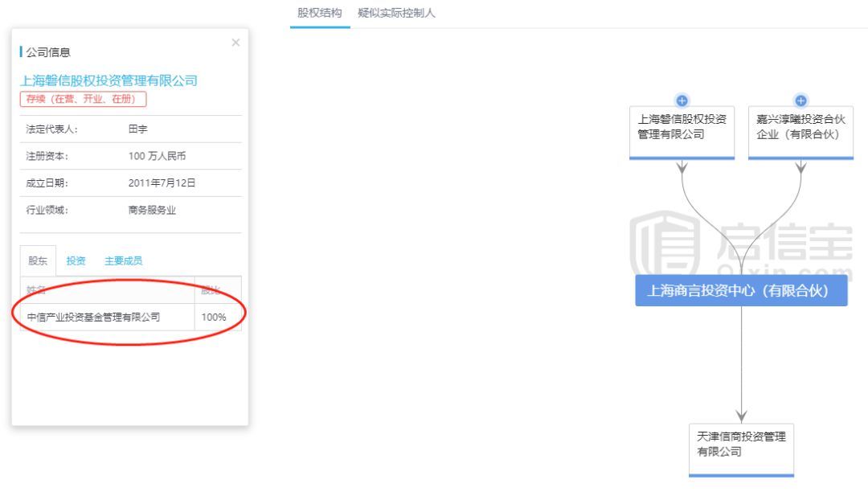Close the 公司信息 panel
The image size is (868, 492).
(235, 43)
